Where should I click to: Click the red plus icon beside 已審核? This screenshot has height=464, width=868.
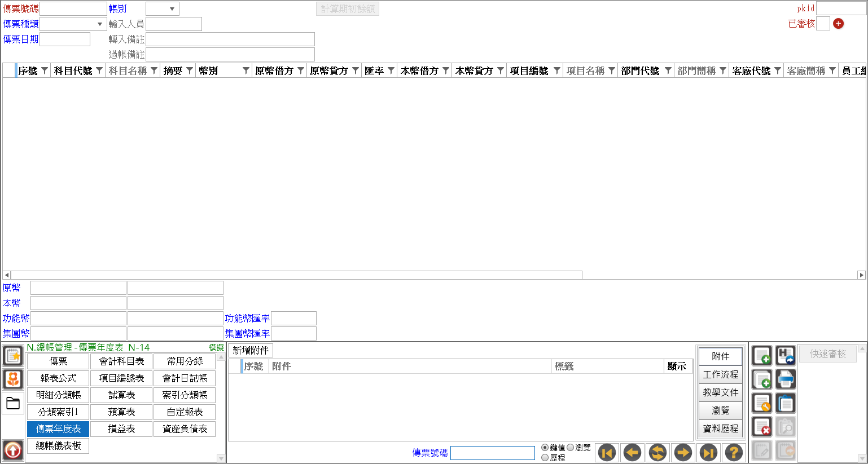[x=839, y=24]
